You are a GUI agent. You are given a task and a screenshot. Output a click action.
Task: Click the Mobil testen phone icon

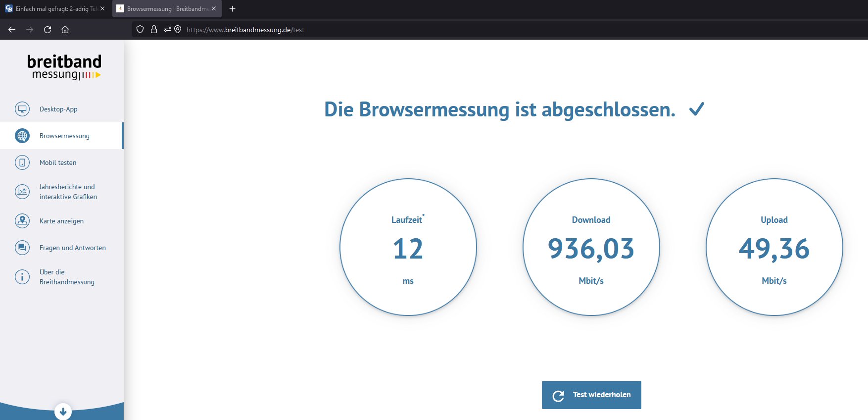(x=22, y=162)
